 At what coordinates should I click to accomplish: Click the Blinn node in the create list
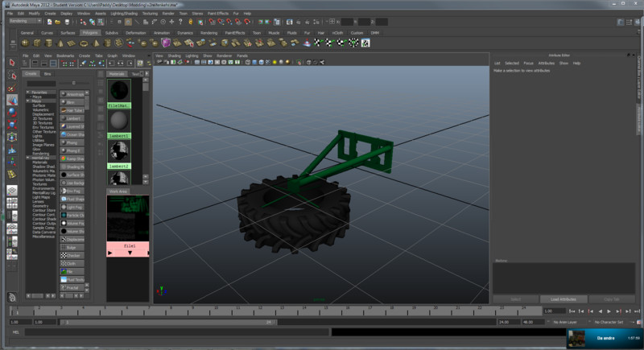pyautogui.click(x=72, y=102)
